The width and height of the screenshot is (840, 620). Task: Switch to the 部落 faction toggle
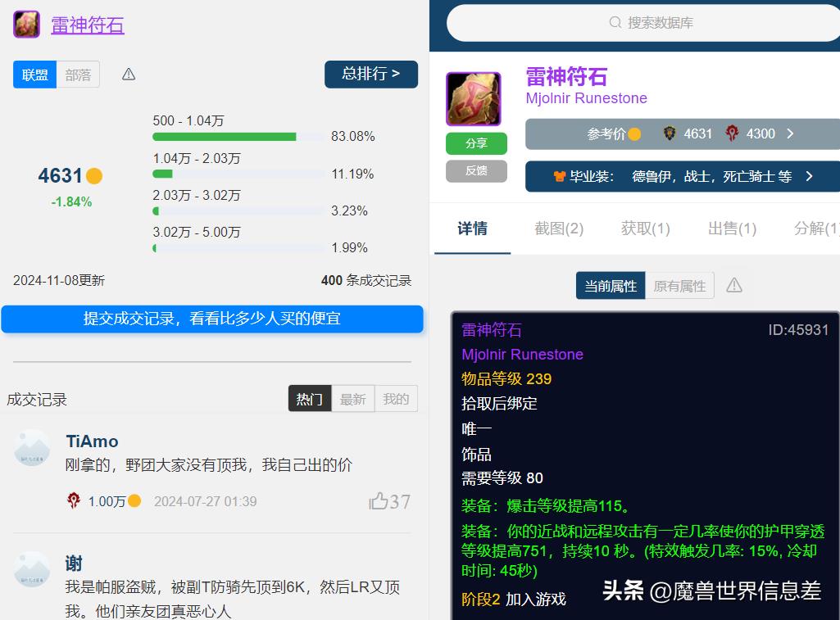79,75
